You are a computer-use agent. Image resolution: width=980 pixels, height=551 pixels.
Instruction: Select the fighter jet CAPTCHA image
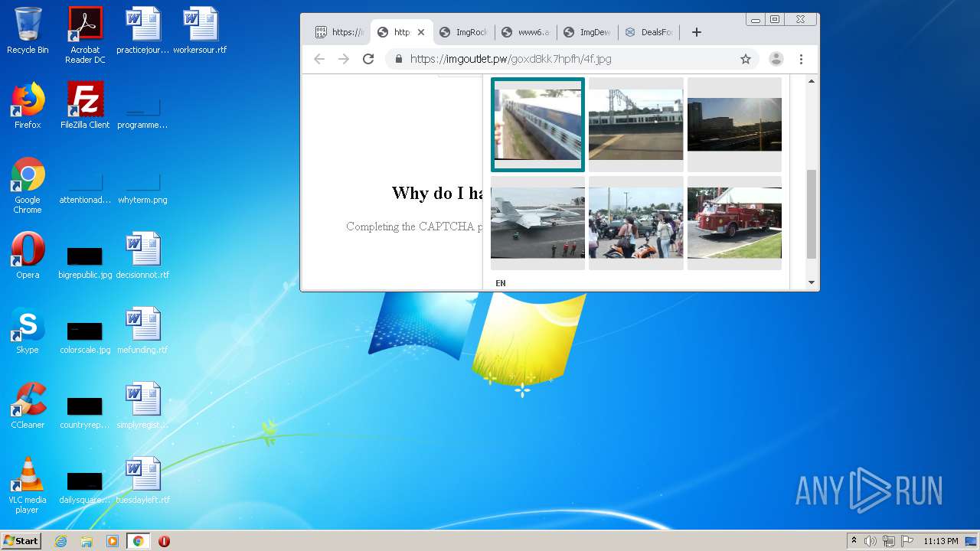click(537, 223)
